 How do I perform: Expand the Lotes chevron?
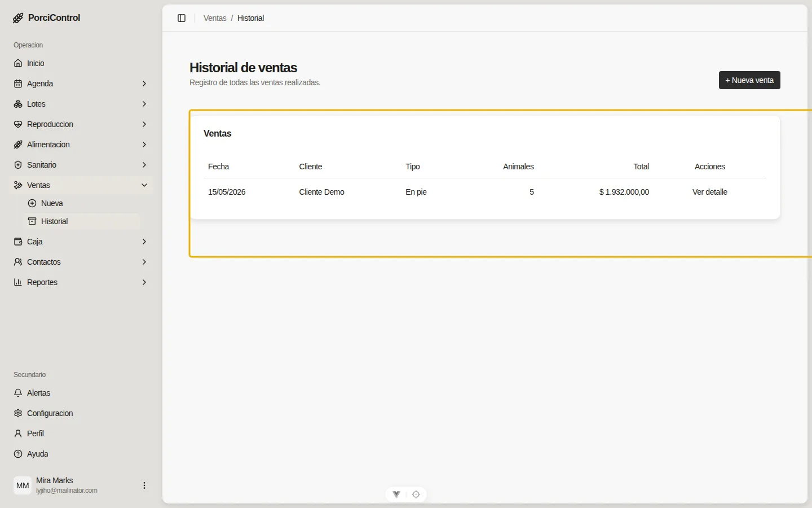[144, 104]
